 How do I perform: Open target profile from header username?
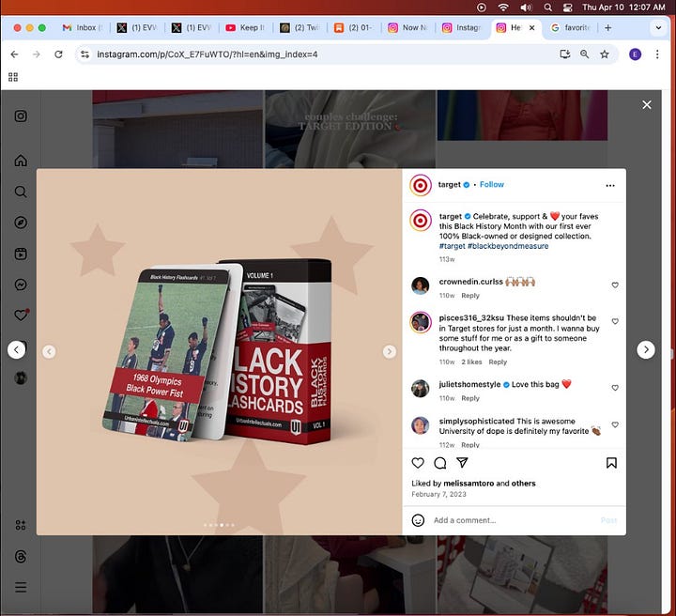pos(449,184)
